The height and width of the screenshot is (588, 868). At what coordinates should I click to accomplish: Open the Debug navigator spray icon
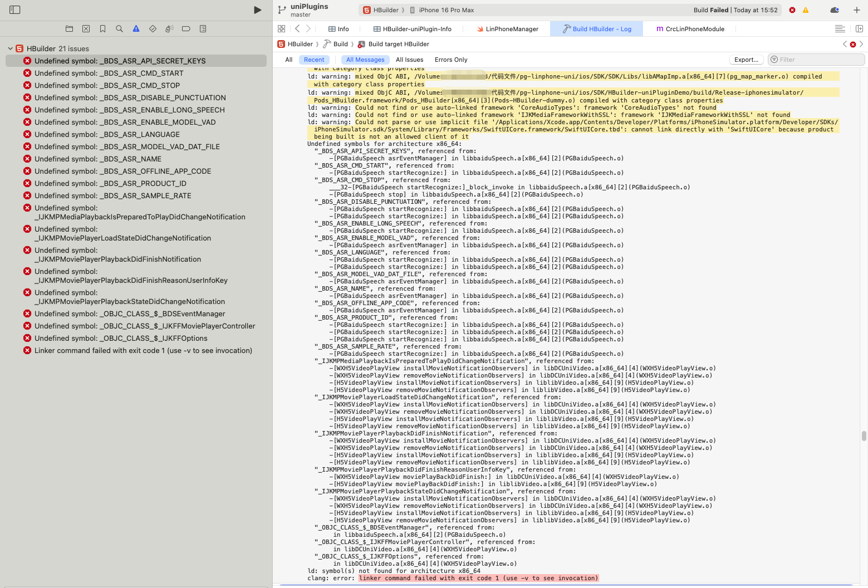169,28
